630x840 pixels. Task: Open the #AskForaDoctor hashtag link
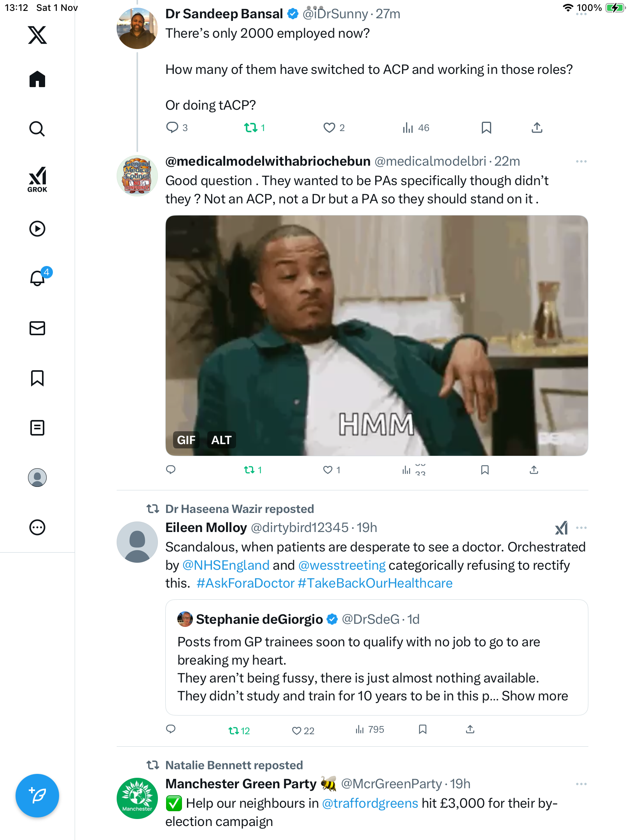point(245,583)
